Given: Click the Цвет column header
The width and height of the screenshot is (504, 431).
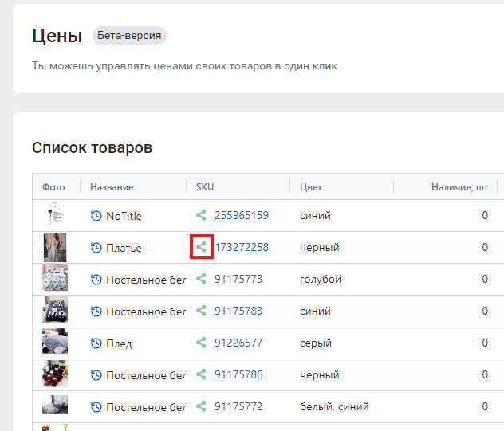Looking at the screenshot, I should [x=310, y=187].
